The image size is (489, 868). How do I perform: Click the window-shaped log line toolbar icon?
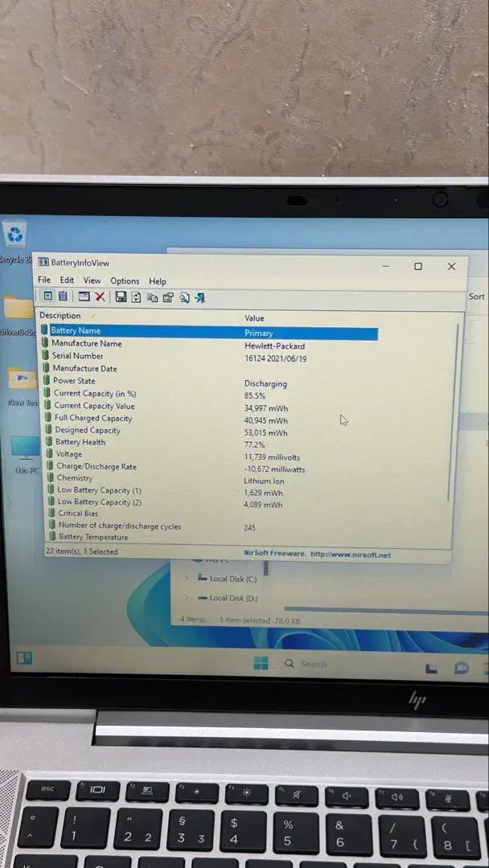coord(84,297)
